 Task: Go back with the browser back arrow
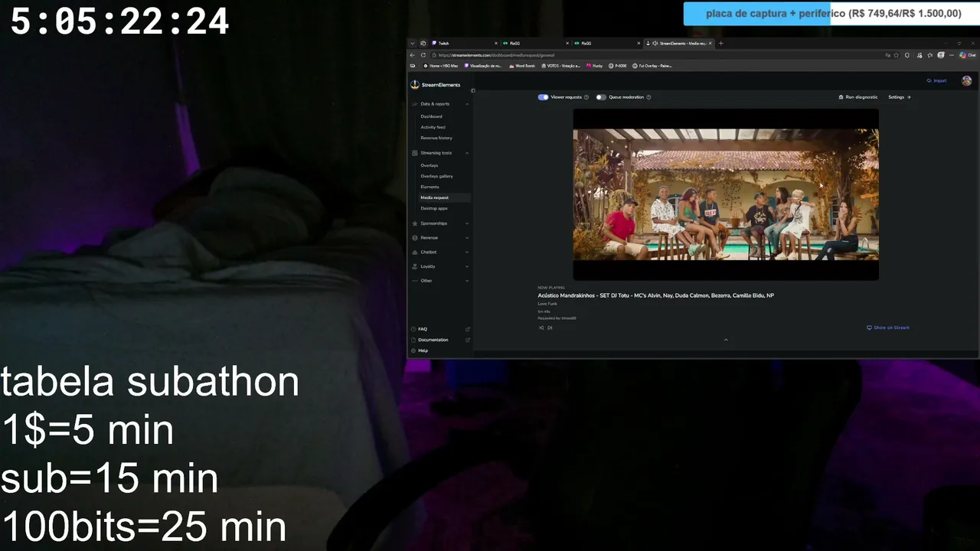413,55
